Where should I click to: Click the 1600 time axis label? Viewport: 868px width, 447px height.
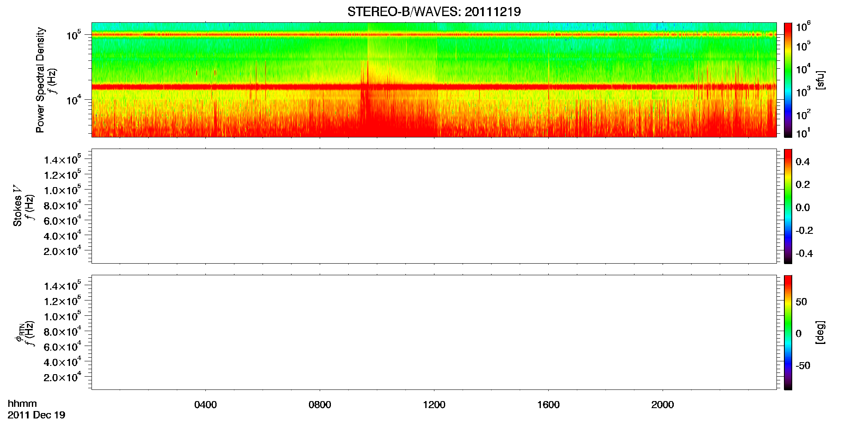click(x=548, y=405)
